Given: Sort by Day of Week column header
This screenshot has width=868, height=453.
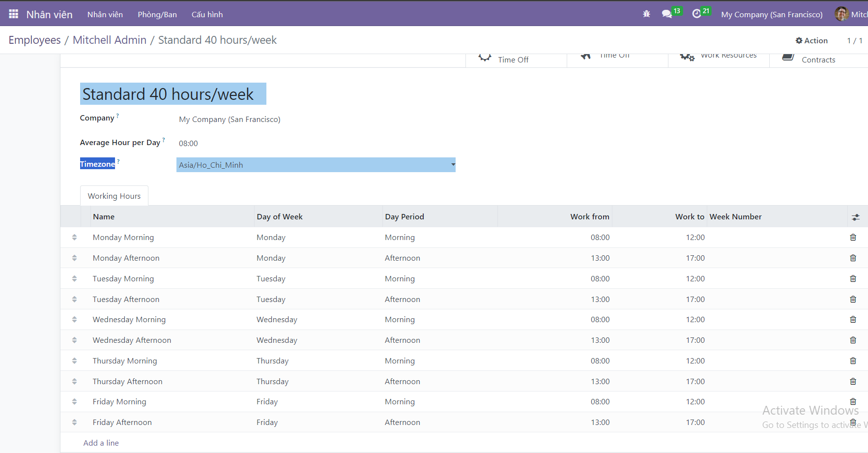Looking at the screenshot, I should tap(279, 217).
